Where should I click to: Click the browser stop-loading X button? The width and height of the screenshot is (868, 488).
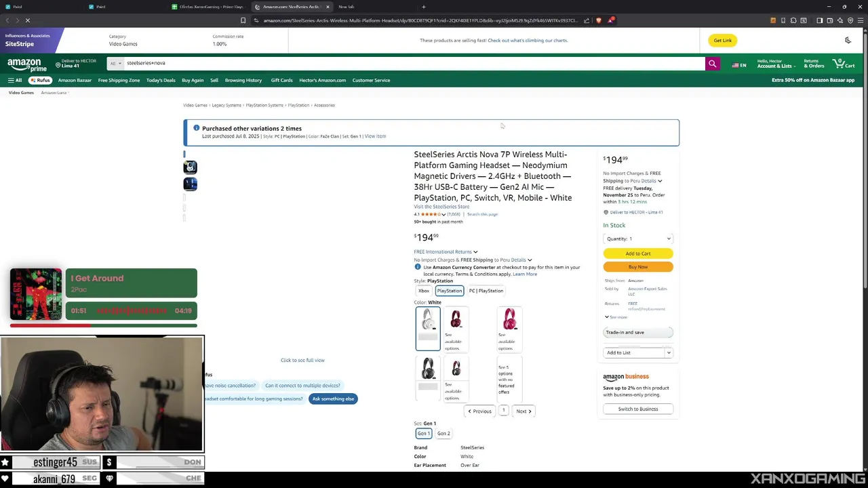(x=28, y=20)
